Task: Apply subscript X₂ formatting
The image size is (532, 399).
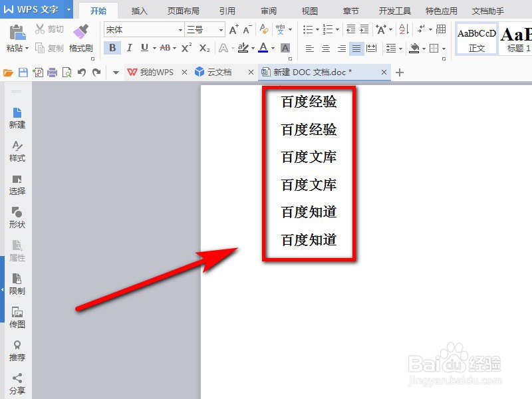Action: tap(204, 48)
